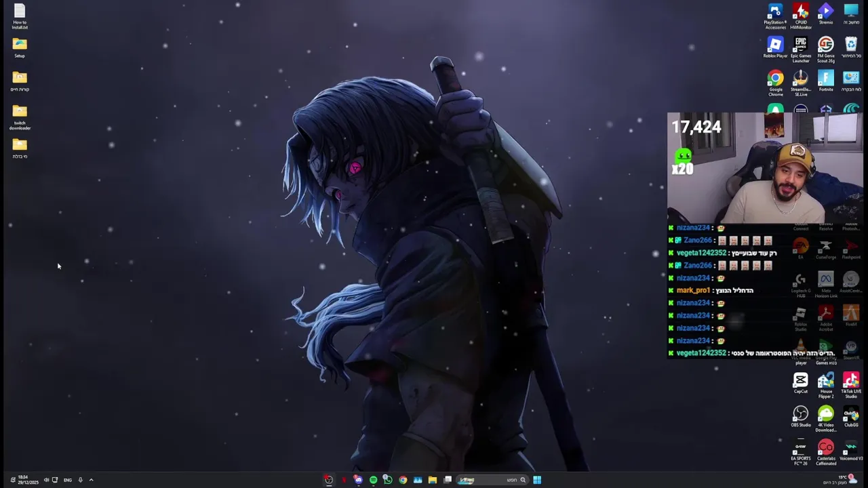Open ClubGG desktop shortcut
The width and height of the screenshot is (868, 488).
point(851,417)
